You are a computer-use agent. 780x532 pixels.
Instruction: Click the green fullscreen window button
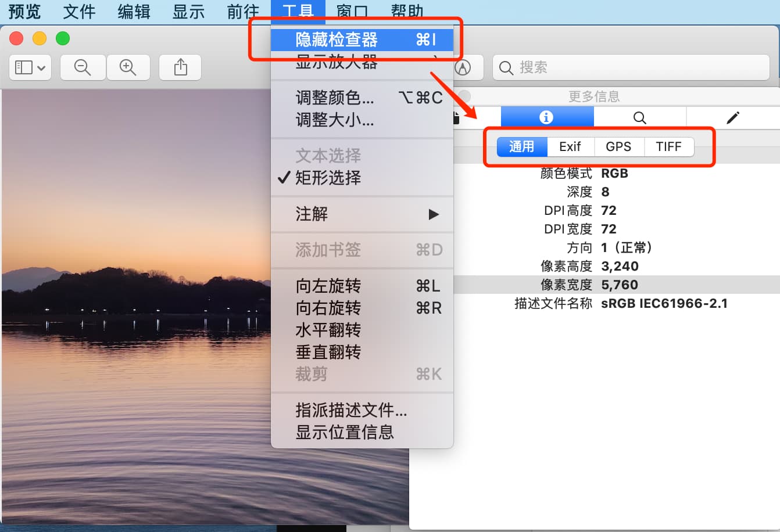coord(63,38)
